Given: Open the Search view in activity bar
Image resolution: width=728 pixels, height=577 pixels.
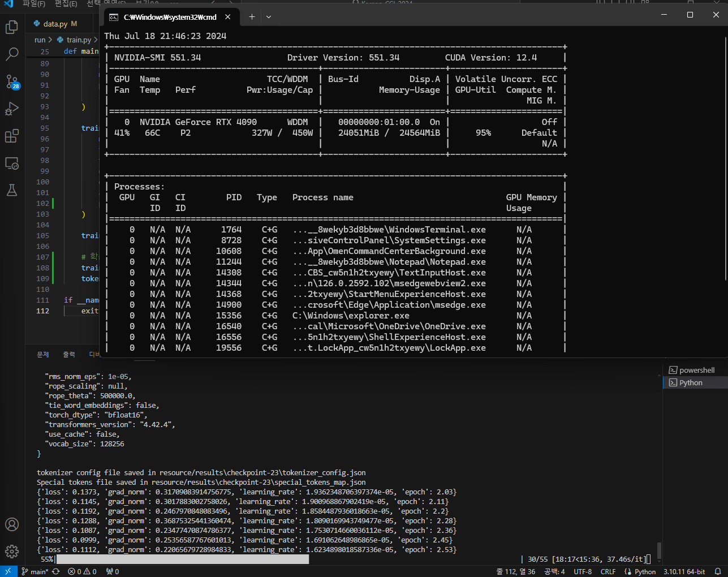Looking at the screenshot, I should coord(12,54).
